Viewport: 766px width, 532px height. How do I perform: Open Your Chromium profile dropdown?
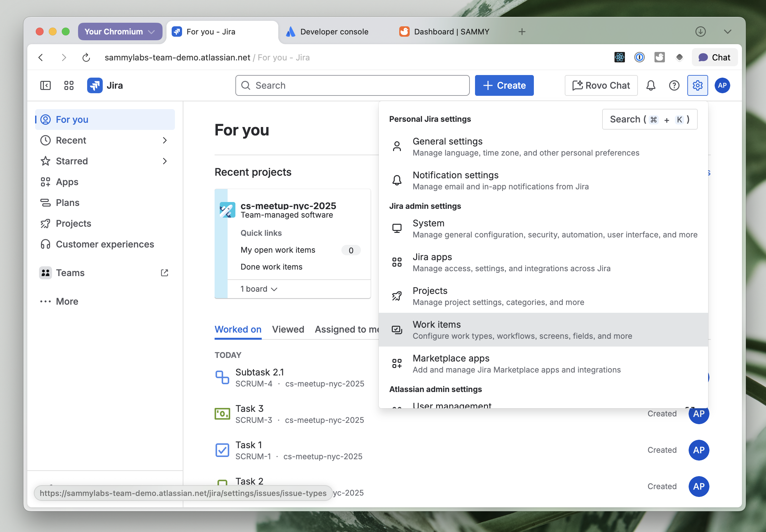point(120,32)
